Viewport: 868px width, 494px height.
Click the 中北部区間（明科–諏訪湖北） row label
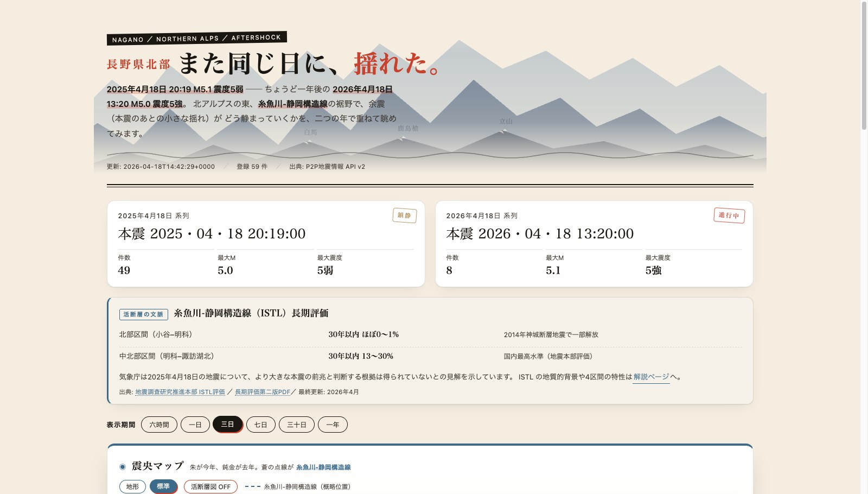[x=168, y=356]
